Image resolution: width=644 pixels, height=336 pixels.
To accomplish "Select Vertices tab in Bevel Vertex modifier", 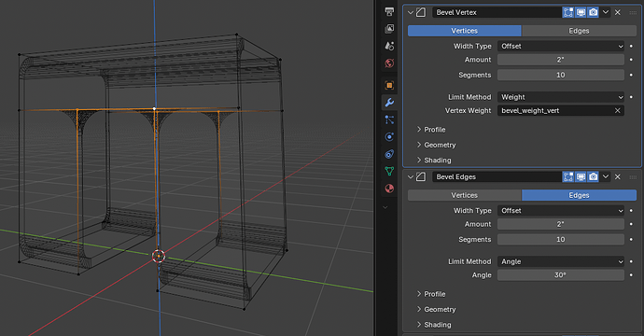I will (x=465, y=31).
